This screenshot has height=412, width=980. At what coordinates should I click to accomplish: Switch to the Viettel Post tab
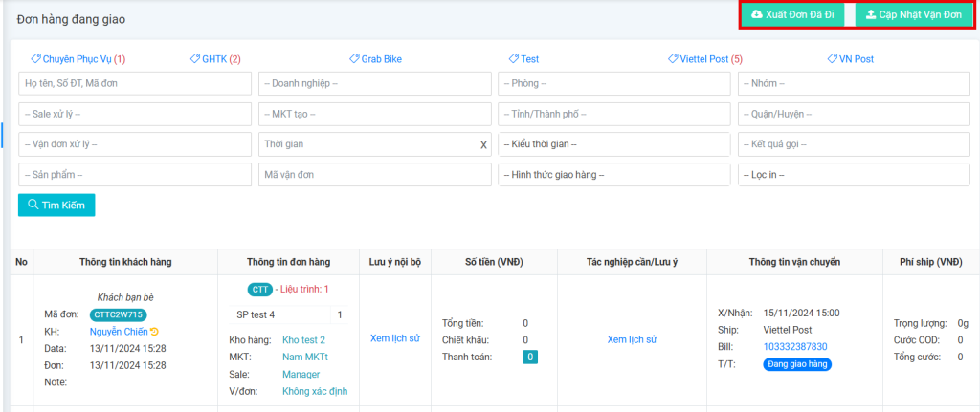pos(704,59)
